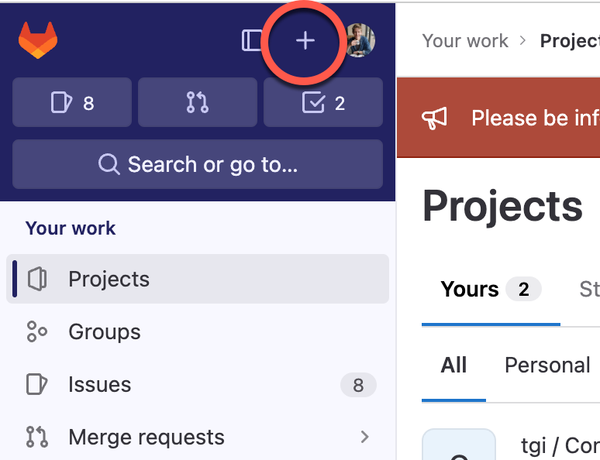Image resolution: width=600 pixels, height=460 pixels.
Task: Open the plus create new menu
Action: [305, 41]
